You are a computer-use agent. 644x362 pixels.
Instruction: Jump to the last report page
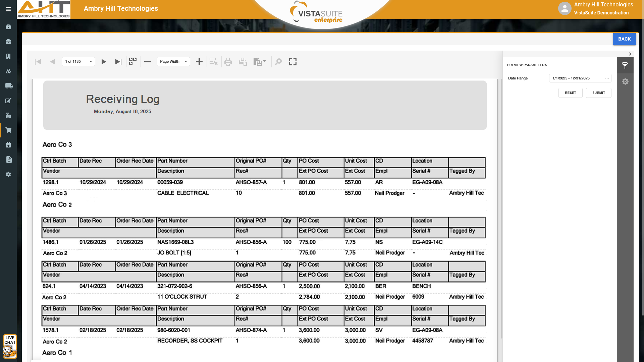(118, 62)
